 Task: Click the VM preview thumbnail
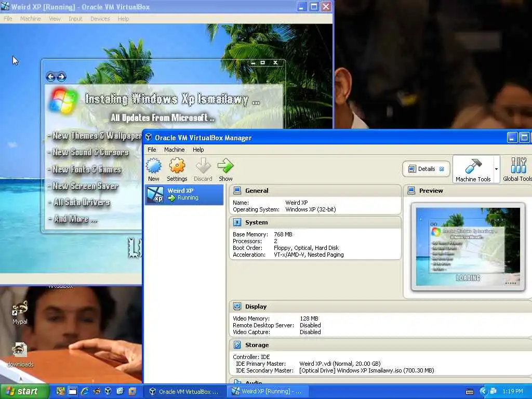click(468, 247)
